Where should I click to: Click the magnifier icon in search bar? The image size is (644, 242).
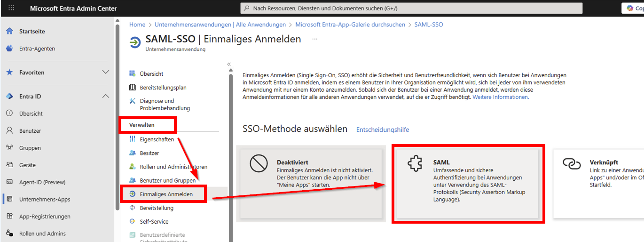click(247, 8)
